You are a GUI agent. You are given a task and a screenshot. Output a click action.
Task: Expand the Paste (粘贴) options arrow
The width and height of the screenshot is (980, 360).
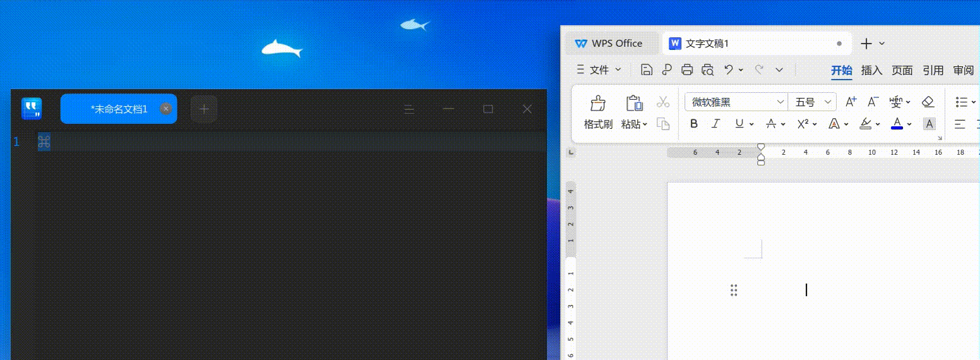(645, 124)
